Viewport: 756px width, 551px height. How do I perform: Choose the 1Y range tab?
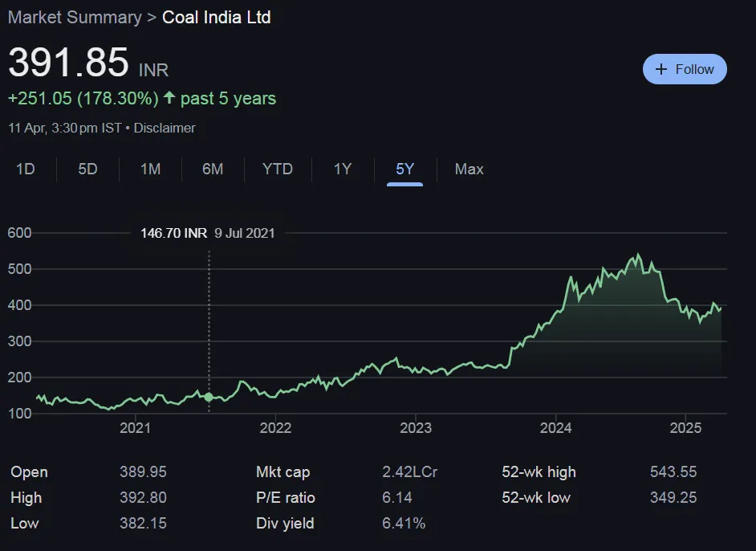pyautogui.click(x=343, y=169)
